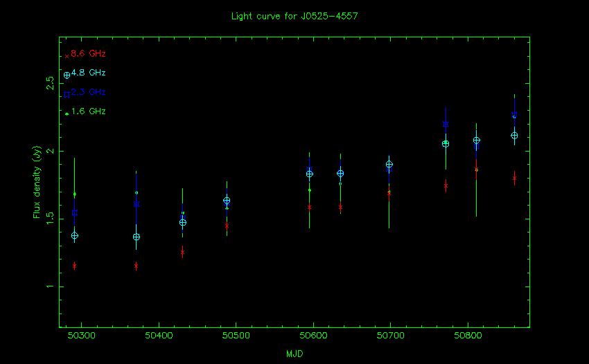Click the 'Flux density (Jy)' y-axis label
The height and width of the screenshot is (364, 589).
click(37, 182)
